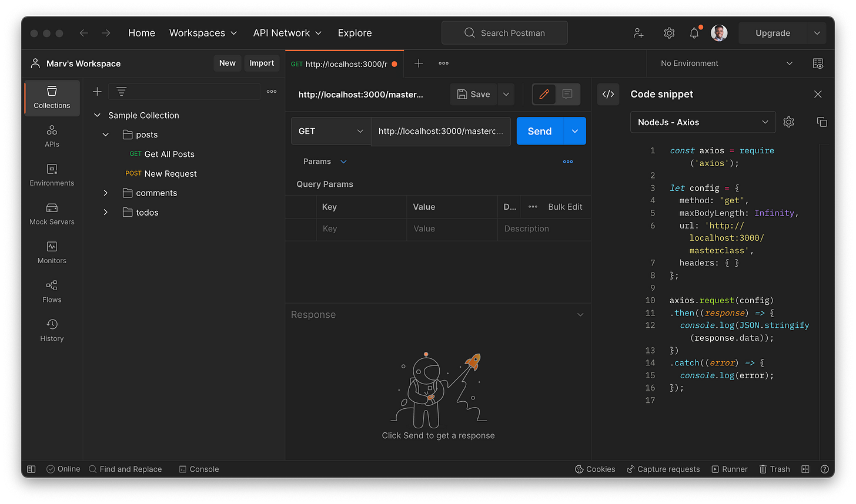Click the invite collaborators icon

point(638,33)
